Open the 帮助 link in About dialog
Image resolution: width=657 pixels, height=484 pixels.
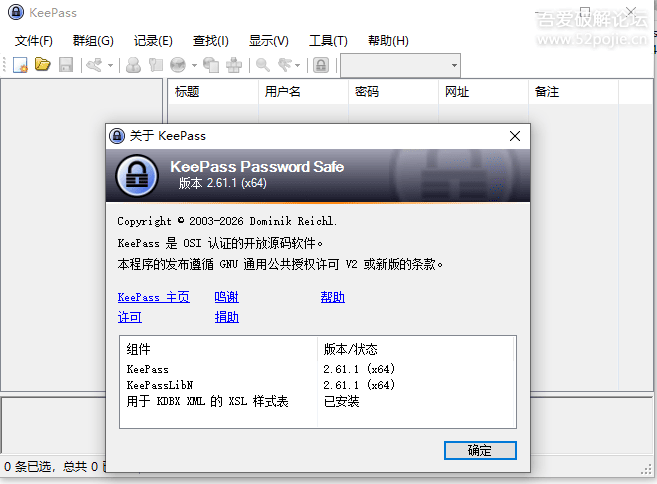(x=333, y=297)
